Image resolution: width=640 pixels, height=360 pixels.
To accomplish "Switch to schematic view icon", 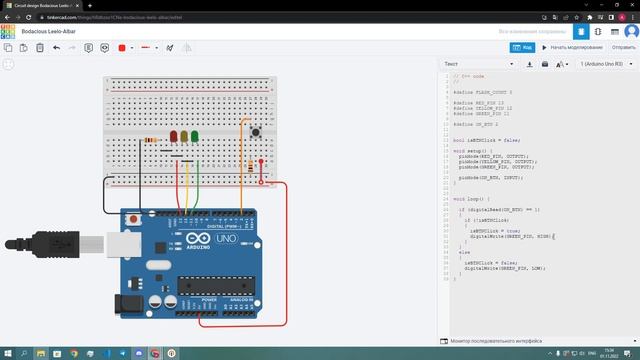I will (598, 31).
